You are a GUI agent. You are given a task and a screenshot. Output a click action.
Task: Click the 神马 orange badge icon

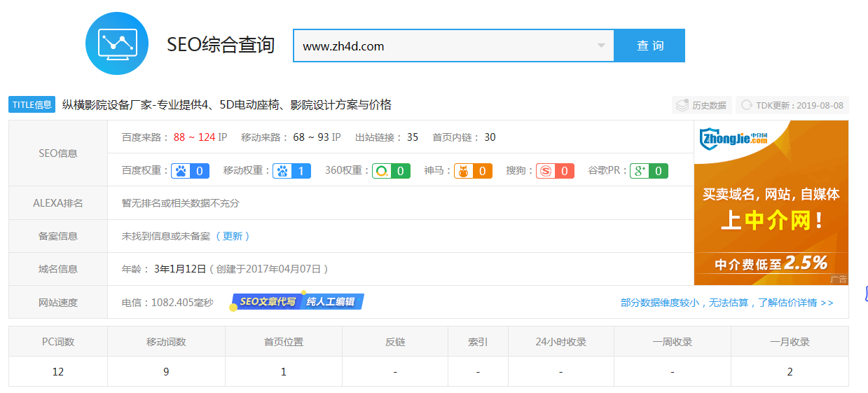[473, 170]
